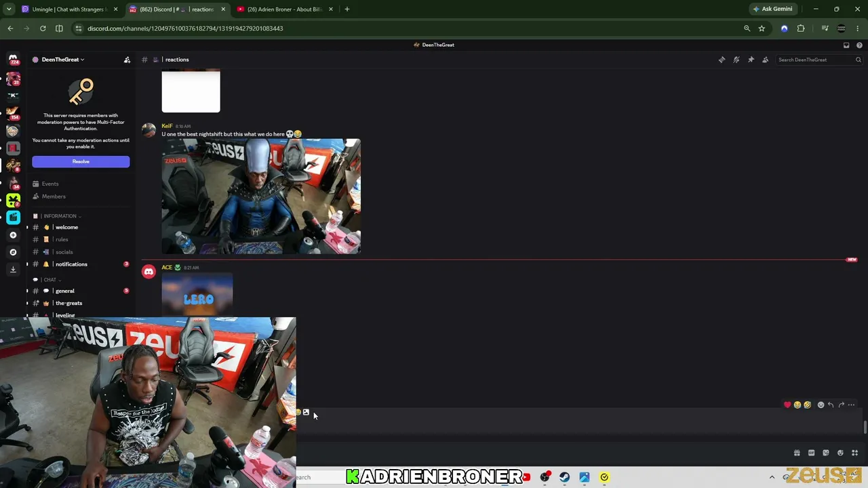This screenshot has width=868, height=488.
Task: Go to the-greats channel
Action: pyautogui.click(x=80, y=303)
